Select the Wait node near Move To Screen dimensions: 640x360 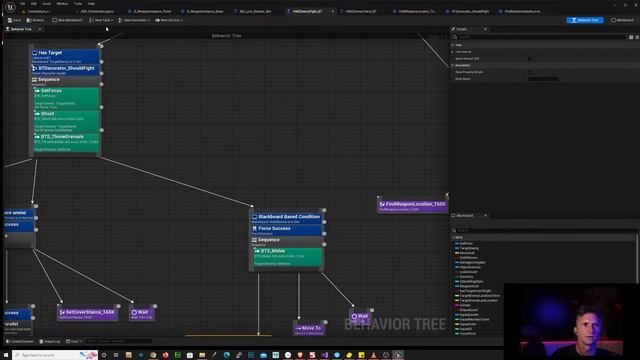360,317
